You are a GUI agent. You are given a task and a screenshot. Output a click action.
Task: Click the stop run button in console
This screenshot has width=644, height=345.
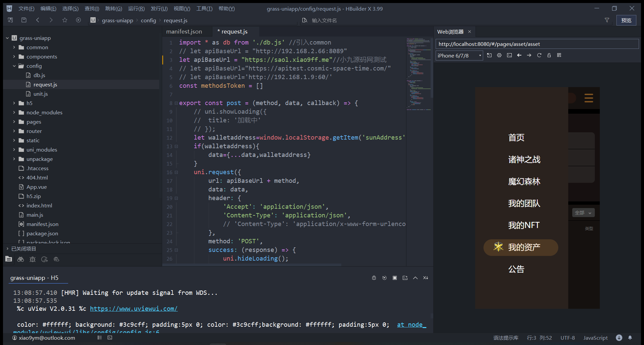tap(395, 278)
